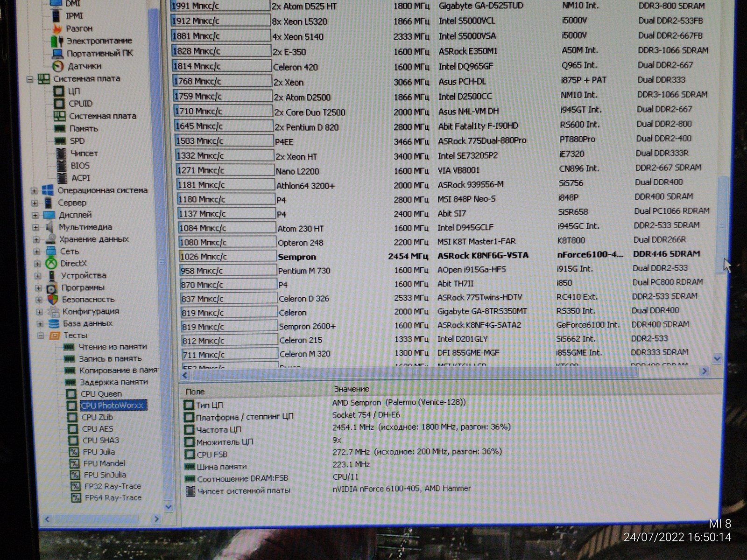The width and height of the screenshot is (747, 560).
Task: Click the Socket 754 / DH-E6 value
Action: [x=366, y=415]
